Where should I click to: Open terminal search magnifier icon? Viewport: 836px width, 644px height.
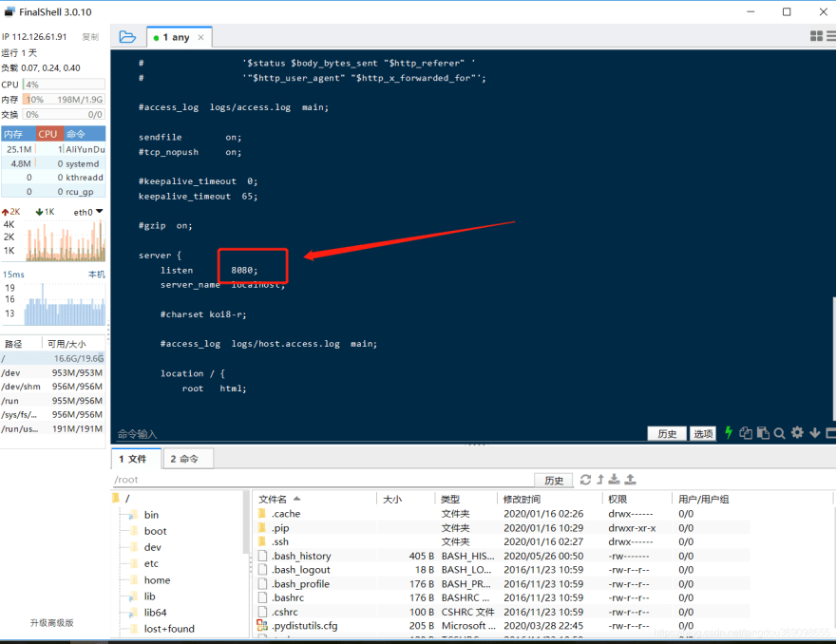[x=780, y=433]
